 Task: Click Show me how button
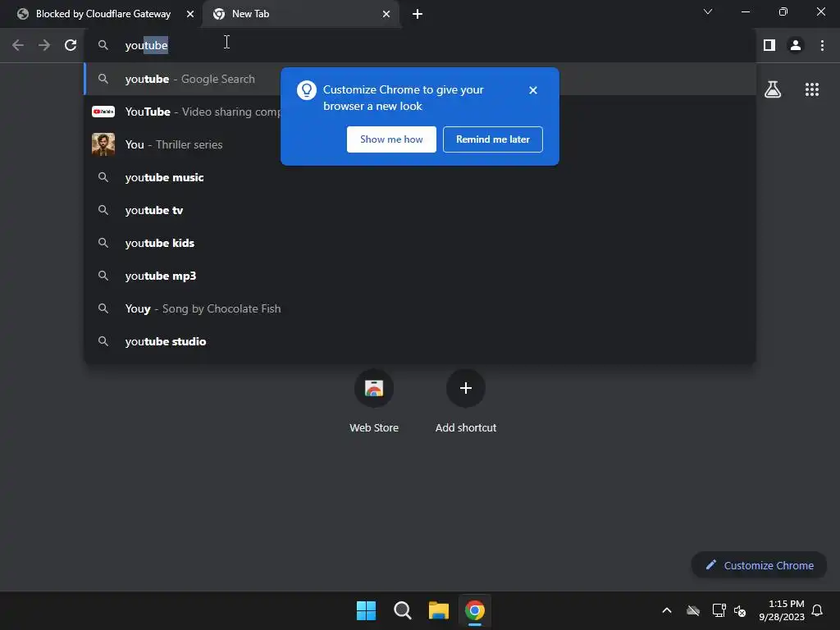[391, 139]
